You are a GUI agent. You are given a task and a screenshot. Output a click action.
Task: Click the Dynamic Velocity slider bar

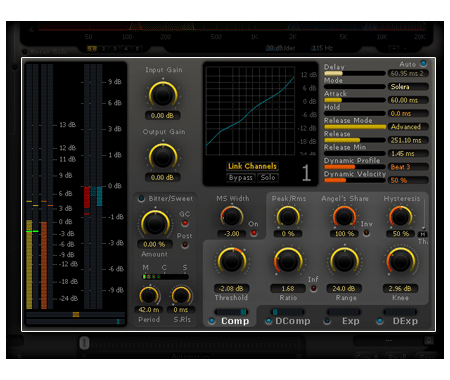pyautogui.click(x=355, y=180)
